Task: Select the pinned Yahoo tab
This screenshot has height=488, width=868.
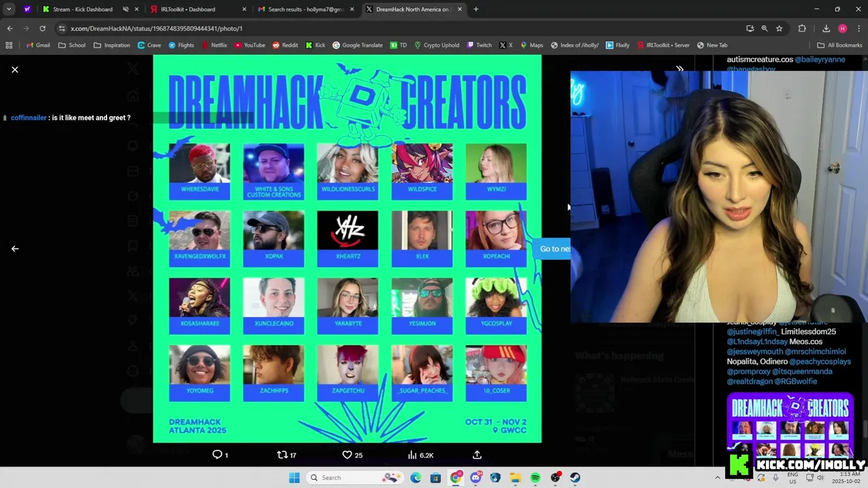Action: 27,9
